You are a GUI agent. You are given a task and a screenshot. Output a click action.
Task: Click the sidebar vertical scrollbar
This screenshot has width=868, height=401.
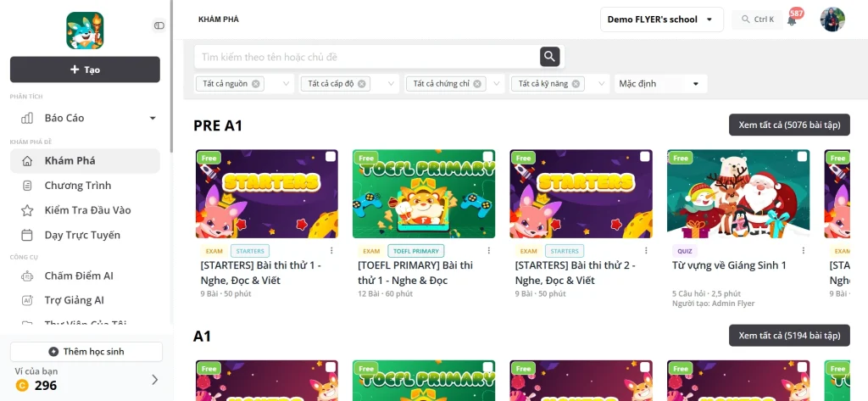pyautogui.click(x=171, y=76)
